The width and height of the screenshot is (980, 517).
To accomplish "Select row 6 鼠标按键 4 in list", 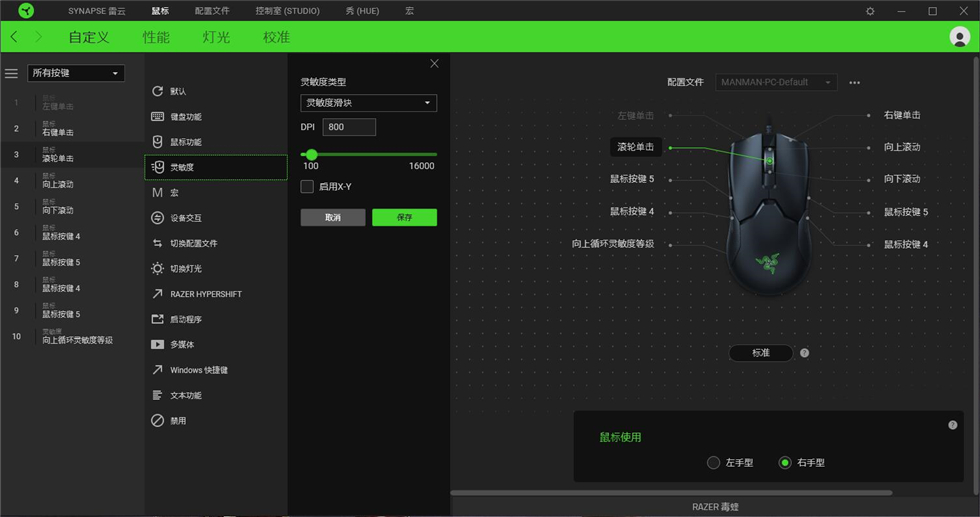I will pyautogui.click(x=72, y=233).
